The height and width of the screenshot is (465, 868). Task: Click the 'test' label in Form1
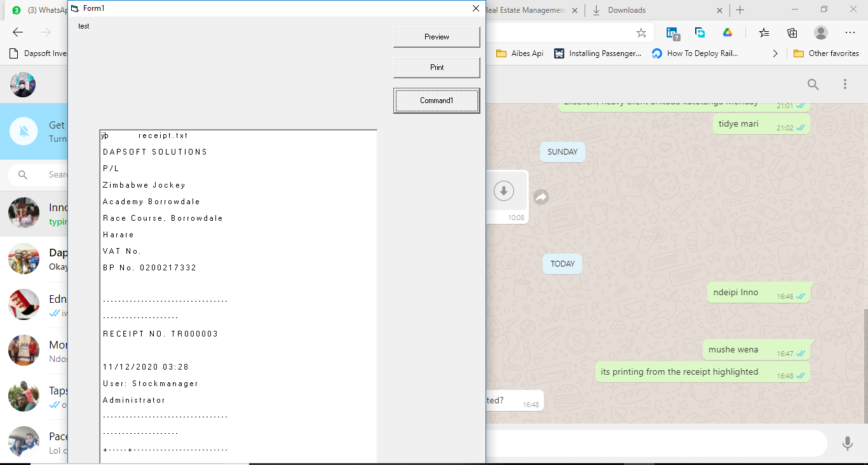point(84,26)
